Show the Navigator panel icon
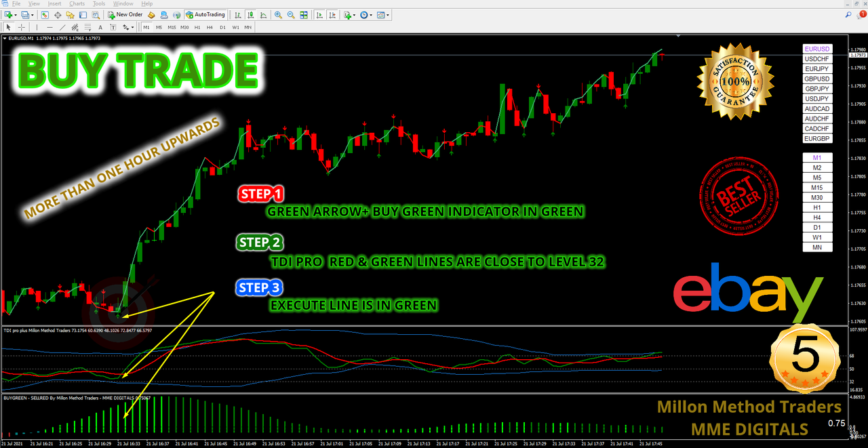Screen dimensions: 868x448 tap(70, 15)
